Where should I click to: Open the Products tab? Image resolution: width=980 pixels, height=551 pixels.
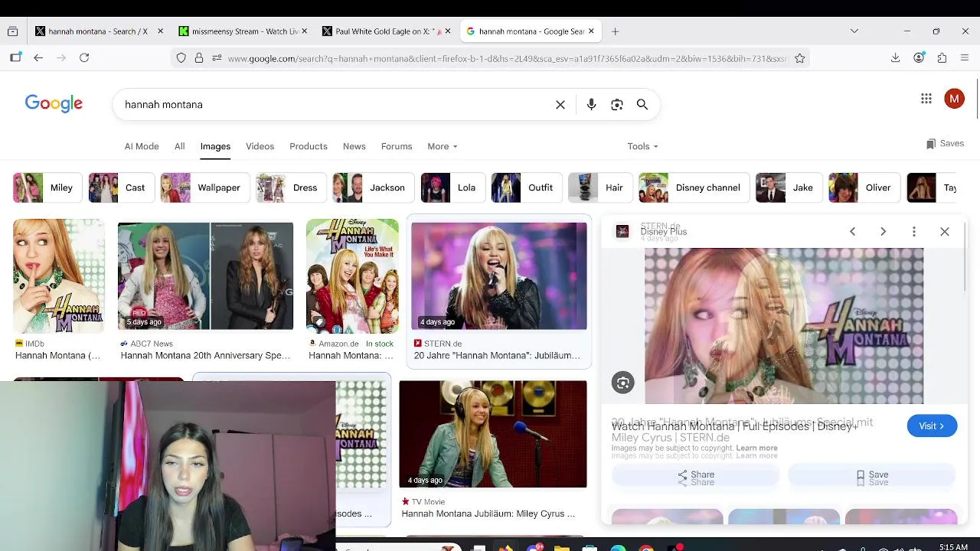309,146
